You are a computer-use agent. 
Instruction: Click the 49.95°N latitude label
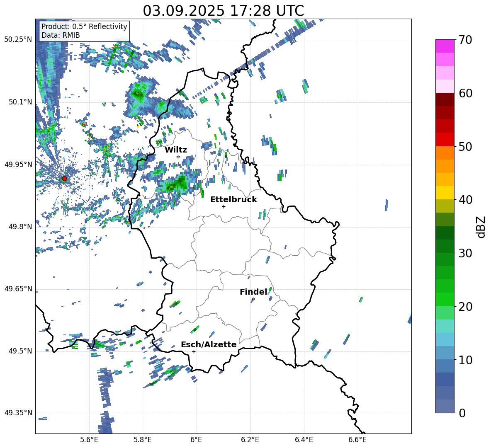tap(18, 165)
